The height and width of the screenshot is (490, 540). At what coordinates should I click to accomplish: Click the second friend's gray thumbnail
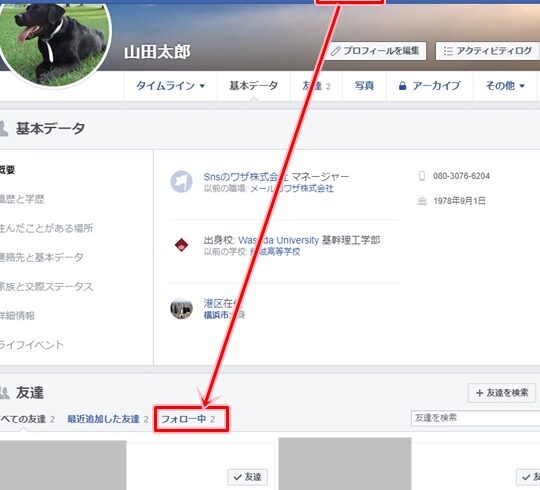click(345, 464)
